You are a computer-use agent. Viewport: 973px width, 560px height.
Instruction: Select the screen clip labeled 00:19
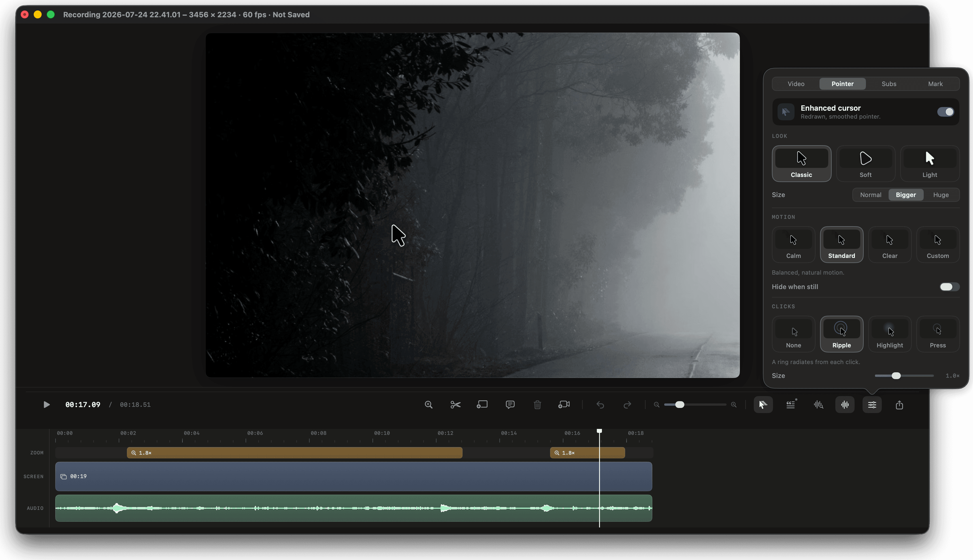point(354,476)
